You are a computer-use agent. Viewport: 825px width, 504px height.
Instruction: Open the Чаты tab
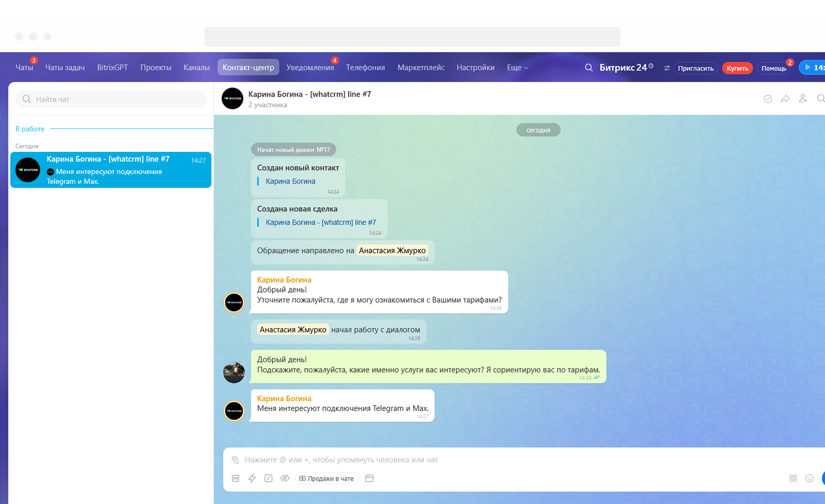point(24,67)
